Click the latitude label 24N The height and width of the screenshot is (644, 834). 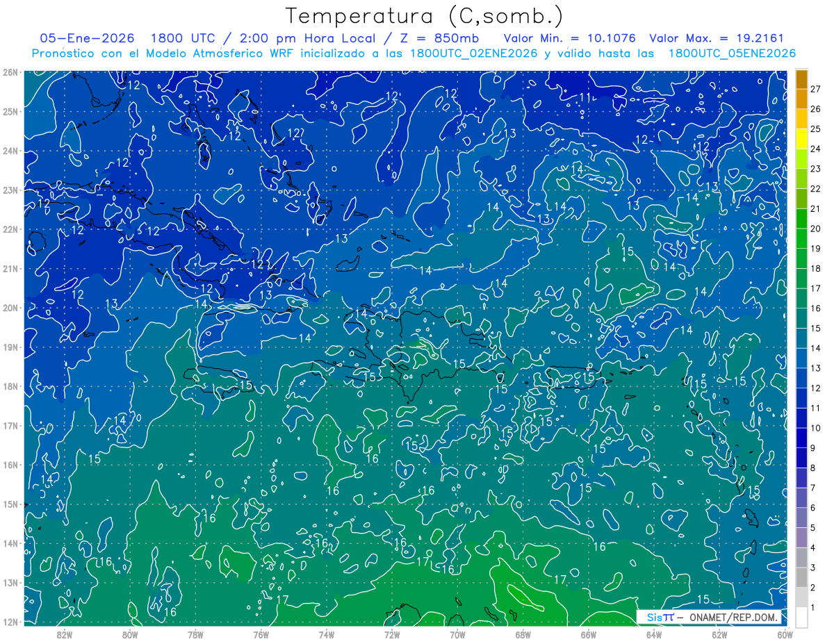tap(10, 151)
